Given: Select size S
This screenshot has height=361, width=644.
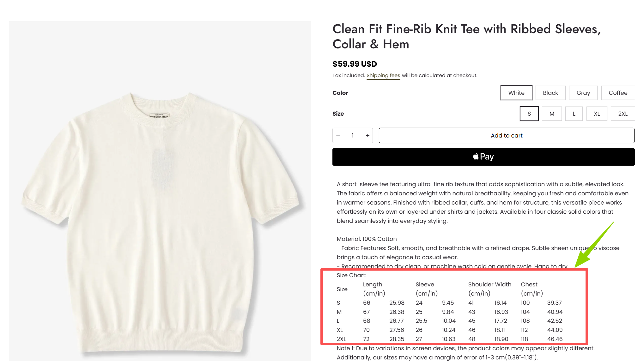Looking at the screenshot, I should click(x=529, y=114).
